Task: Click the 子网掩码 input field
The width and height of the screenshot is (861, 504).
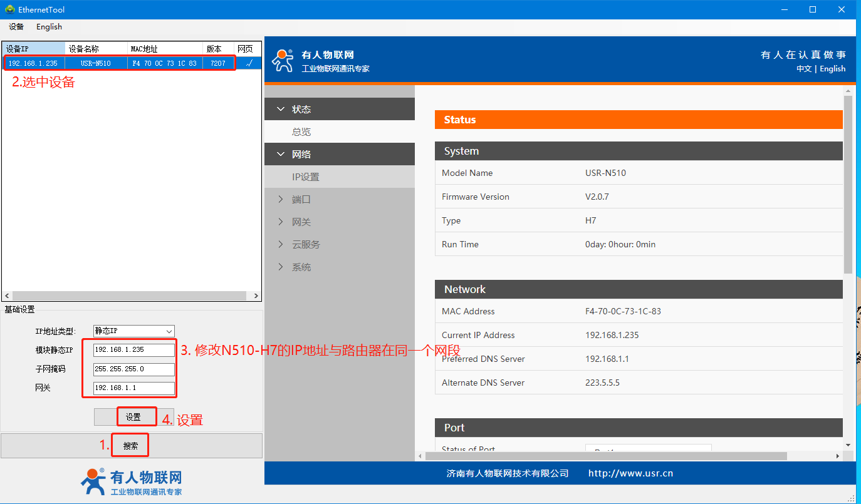Action: click(x=133, y=369)
